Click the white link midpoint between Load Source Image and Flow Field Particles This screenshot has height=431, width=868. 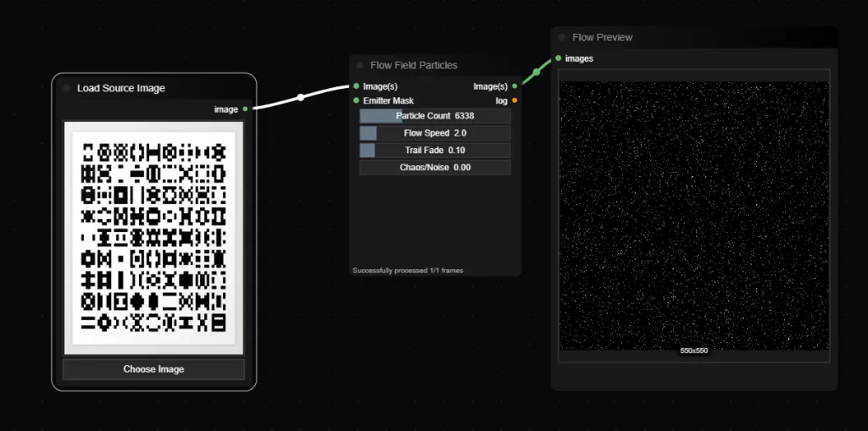[300, 97]
